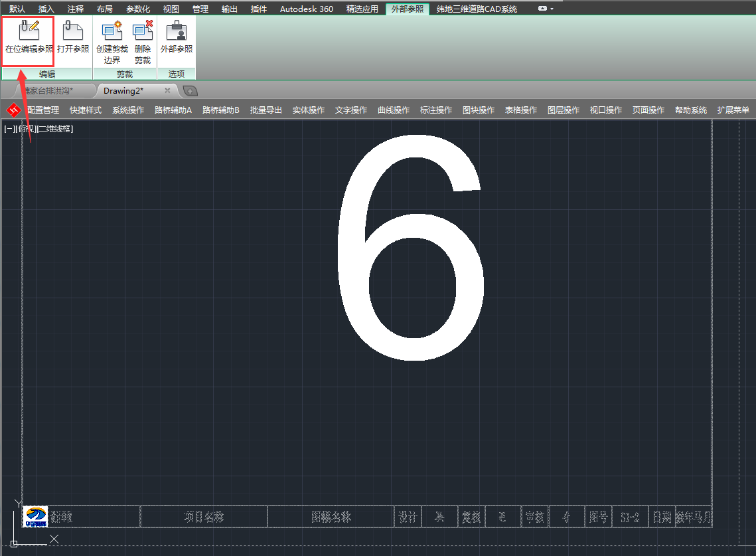Open the 系统操作 menu
Image resolution: width=756 pixels, height=556 pixels.
point(128,110)
